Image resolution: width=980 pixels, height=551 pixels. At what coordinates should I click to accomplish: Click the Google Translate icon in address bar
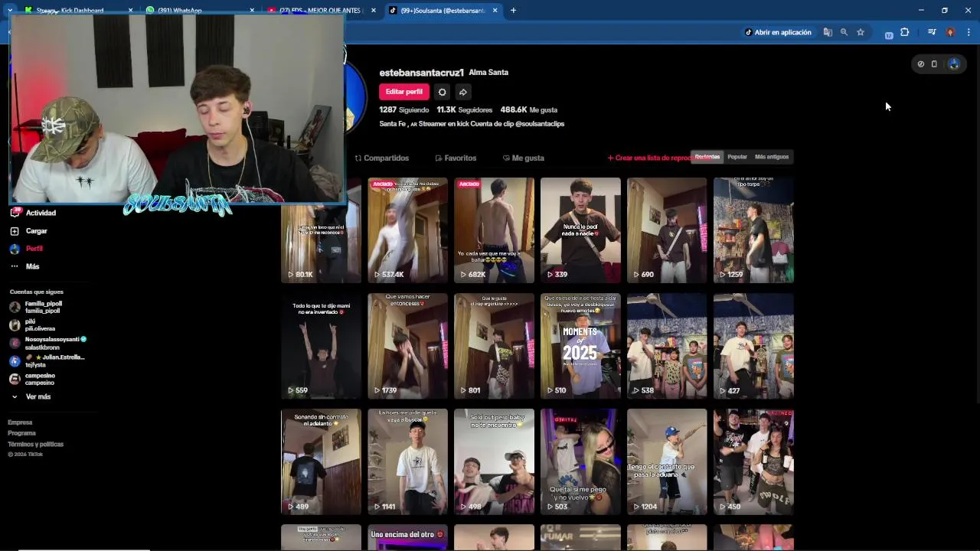[x=828, y=32]
